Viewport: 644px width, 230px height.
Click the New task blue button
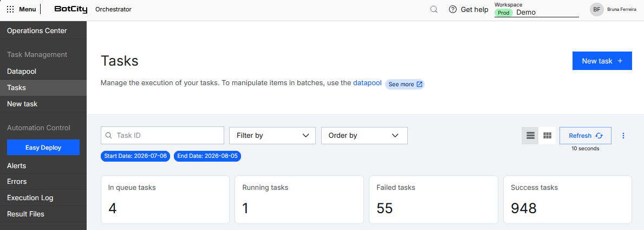(602, 61)
